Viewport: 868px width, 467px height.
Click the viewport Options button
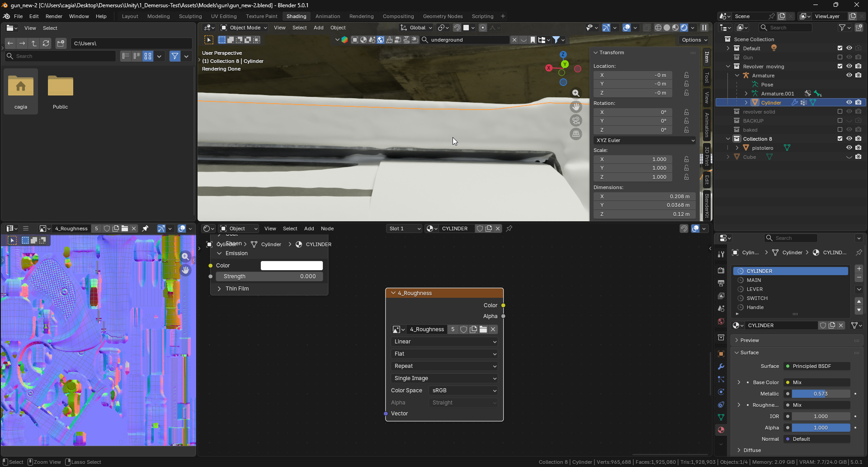pos(694,40)
